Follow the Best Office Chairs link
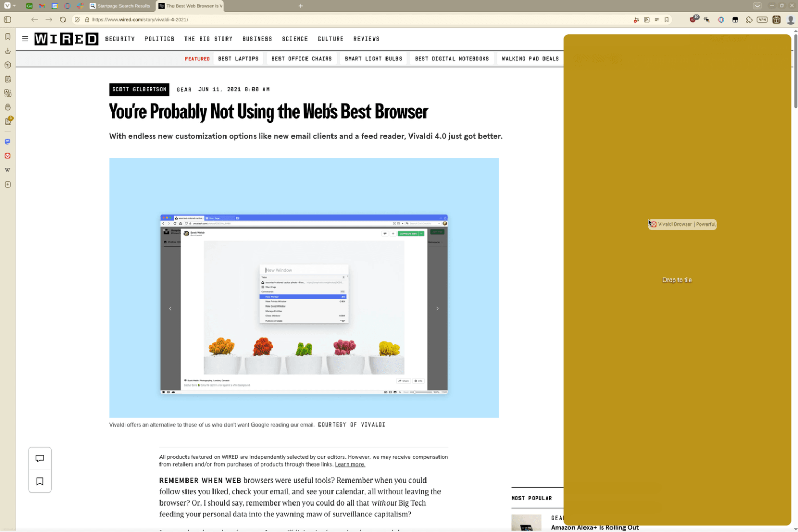The width and height of the screenshot is (798, 532). [301, 59]
